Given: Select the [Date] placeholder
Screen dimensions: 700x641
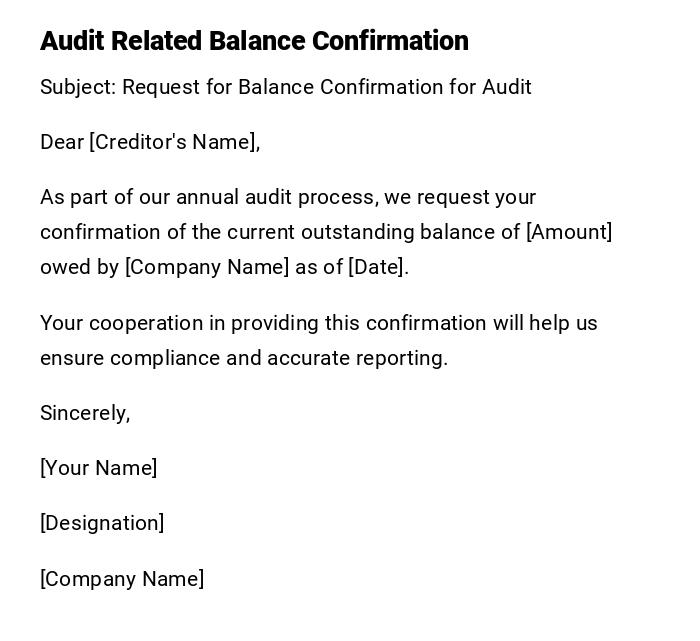Looking at the screenshot, I should (376, 267).
